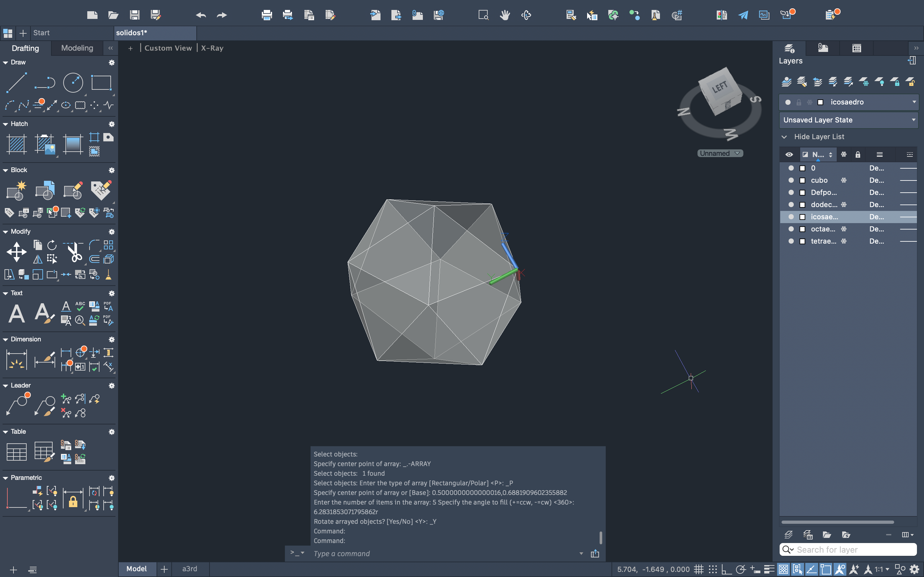This screenshot has height=577, width=924.
Task: Select the Circle draw tool
Action: 73,82
